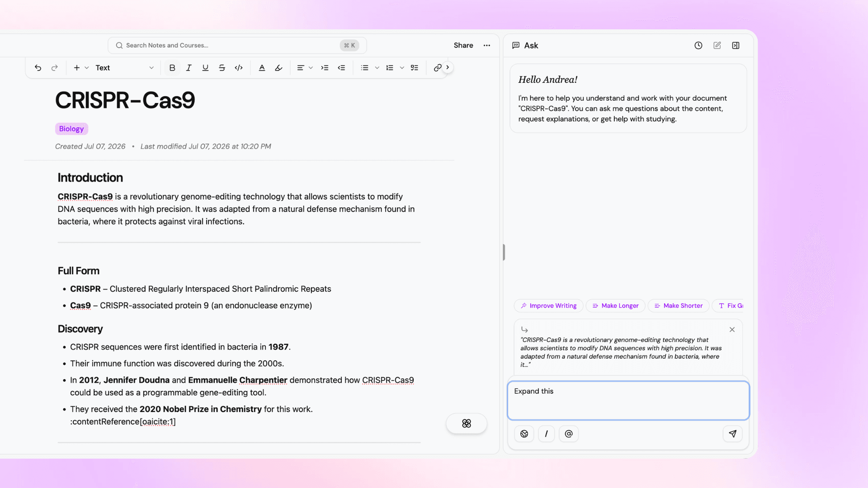Click the Biology tag
This screenshot has width=868, height=488.
(x=71, y=129)
